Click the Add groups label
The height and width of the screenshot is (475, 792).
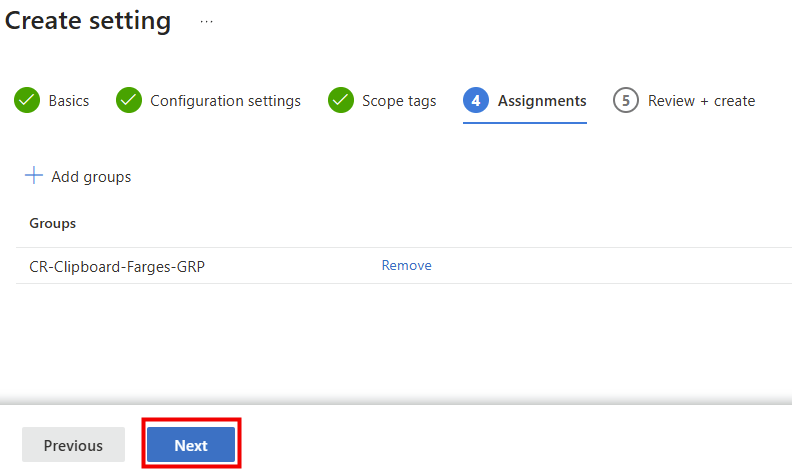coord(91,177)
